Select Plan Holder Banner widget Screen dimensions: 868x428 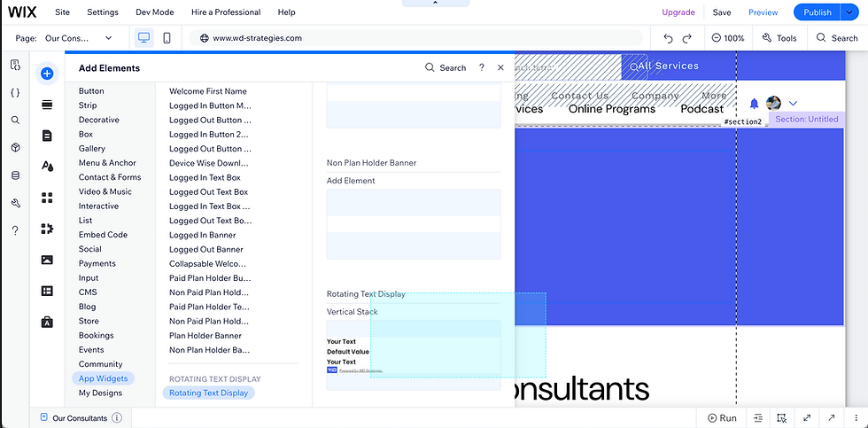pos(205,336)
